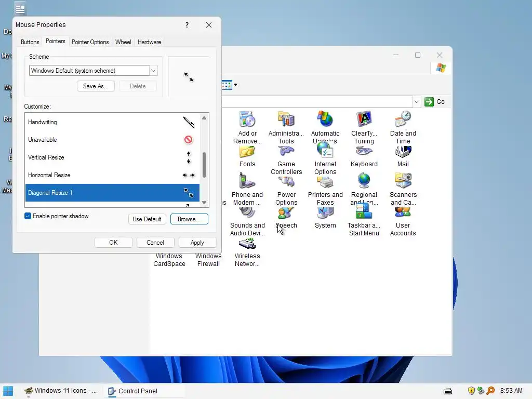The height and width of the screenshot is (399, 532).
Task: Open Administrative Tools icon
Action: coord(286,119)
